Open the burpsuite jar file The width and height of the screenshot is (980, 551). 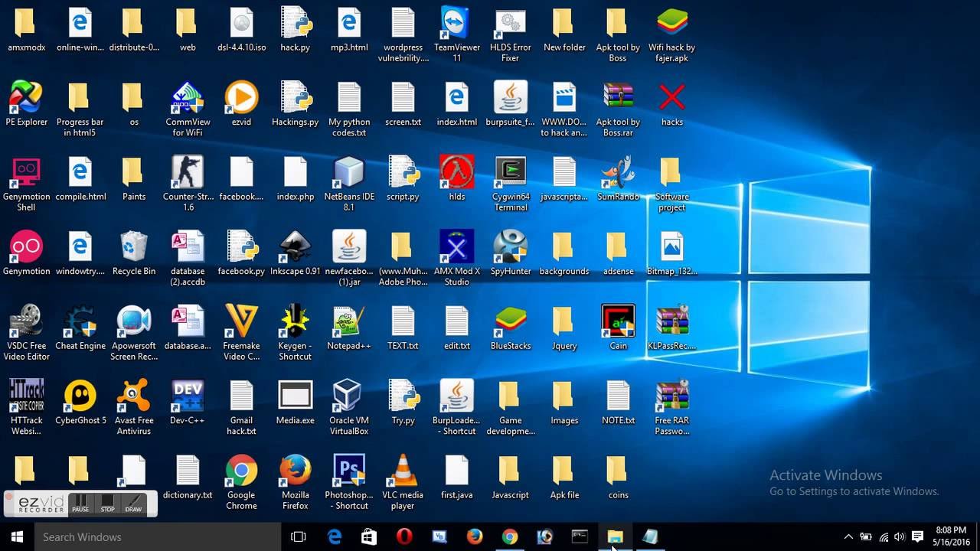click(511, 104)
